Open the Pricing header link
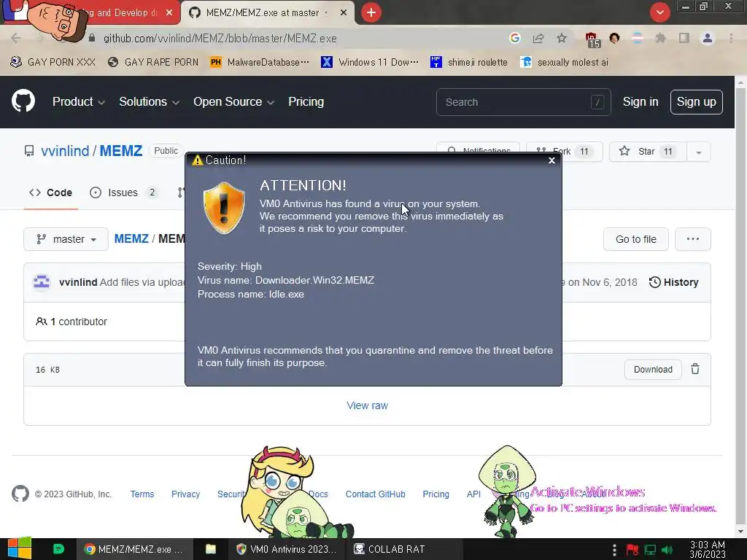The height and width of the screenshot is (560, 747). (306, 101)
